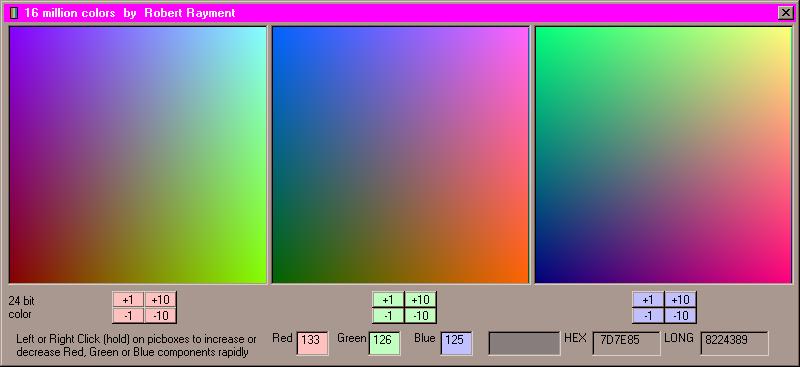Click the red +1 button

coord(128,300)
